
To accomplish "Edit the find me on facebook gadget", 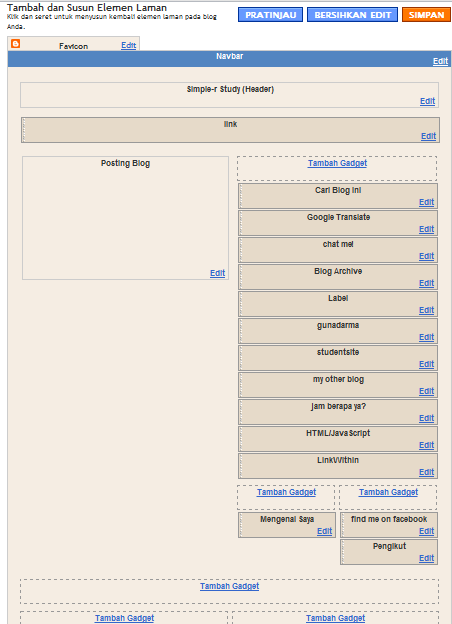I will click(426, 531).
